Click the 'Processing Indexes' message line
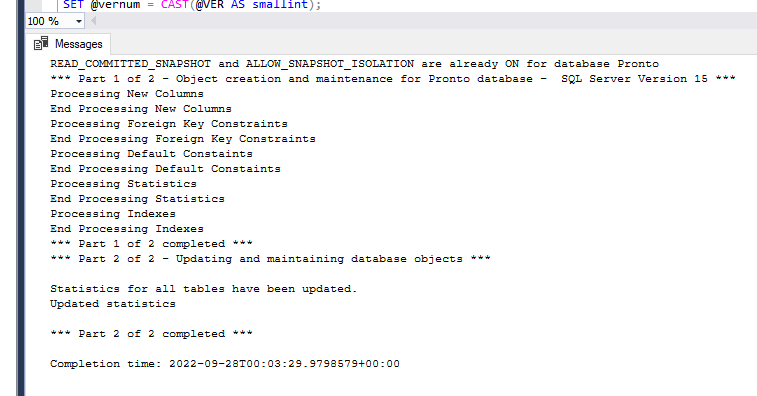This screenshot has width=757, height=396. (113, 214)
